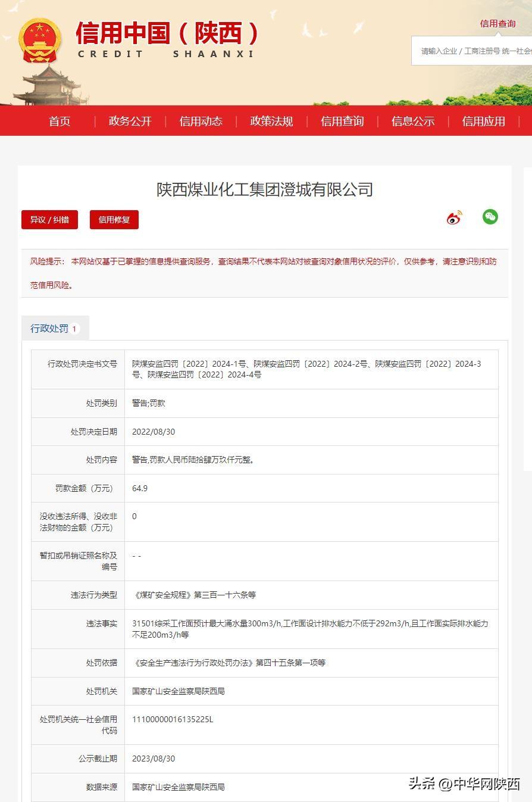Click 信用应用 navigation item

[x=483, y=121]
